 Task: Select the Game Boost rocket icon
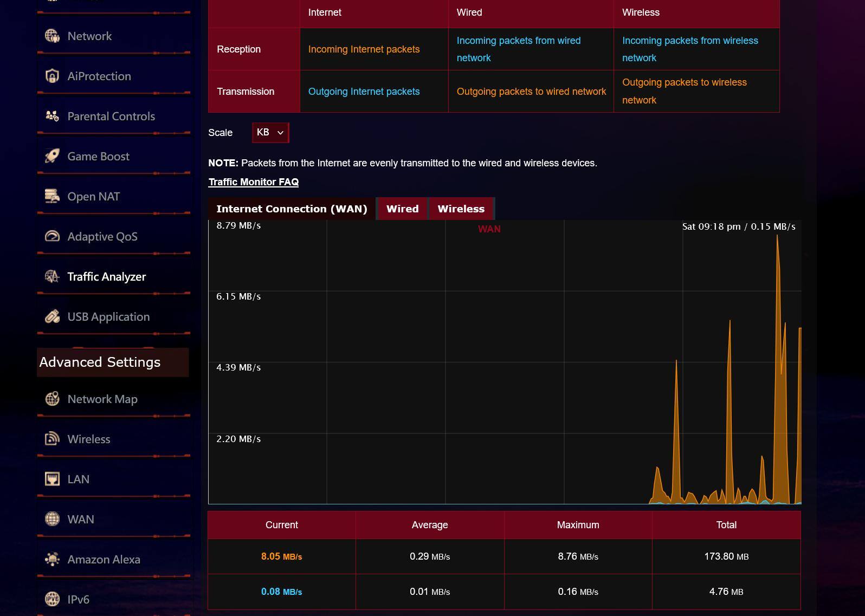(x=52, y=157)
